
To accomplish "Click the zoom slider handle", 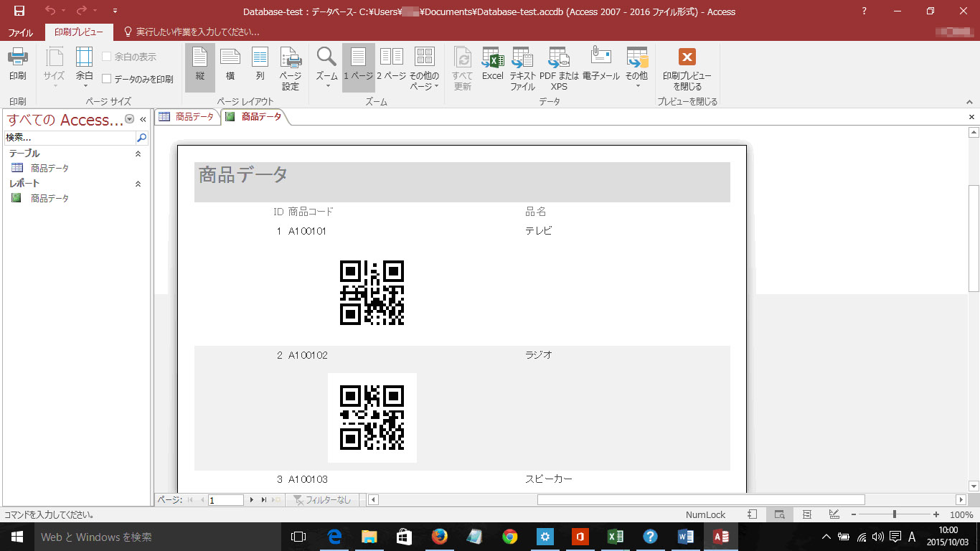I will (x=894, y=514).
